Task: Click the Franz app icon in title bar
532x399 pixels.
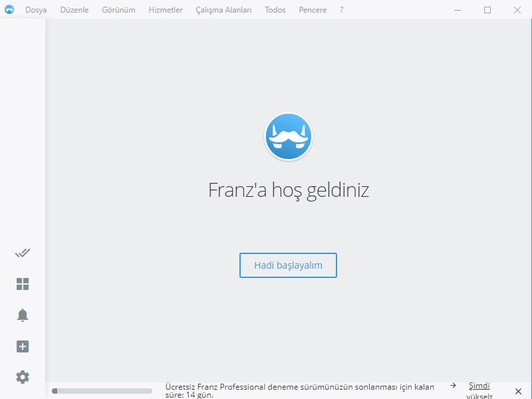Action: [x=9, y=9]
